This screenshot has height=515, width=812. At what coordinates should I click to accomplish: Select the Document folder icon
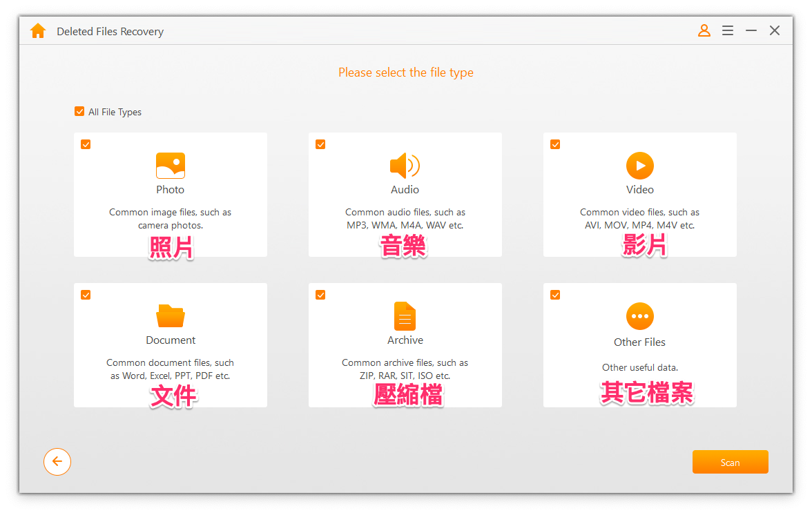coord(171,315)
